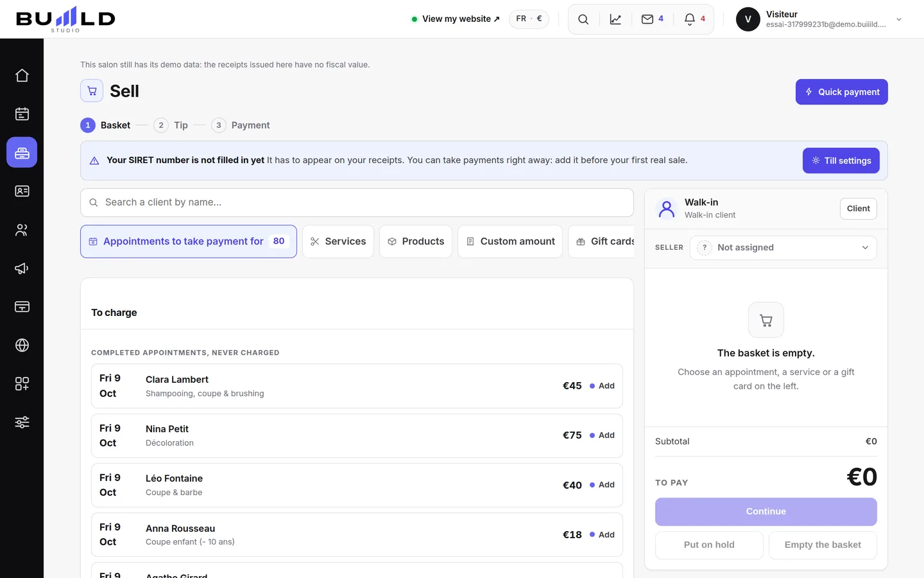
Task: Open the sliders settings sidebar icon
Action: coord(22,423)
